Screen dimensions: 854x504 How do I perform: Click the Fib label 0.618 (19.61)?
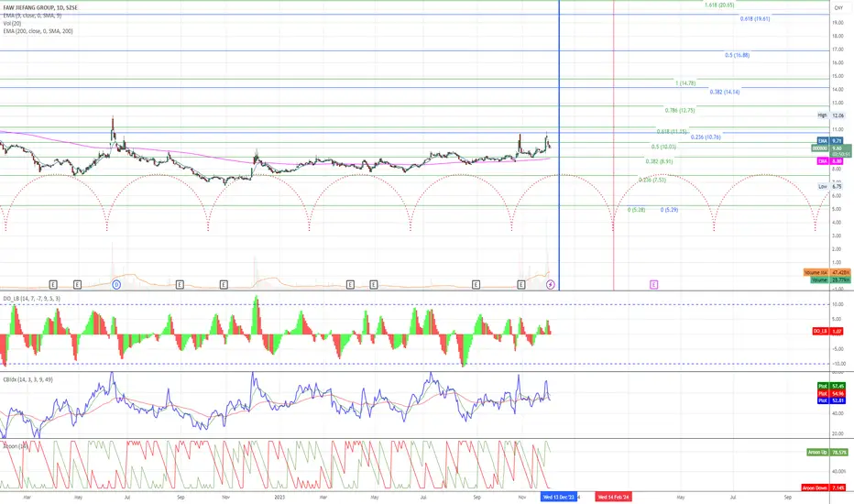click(x=755, y=18)
